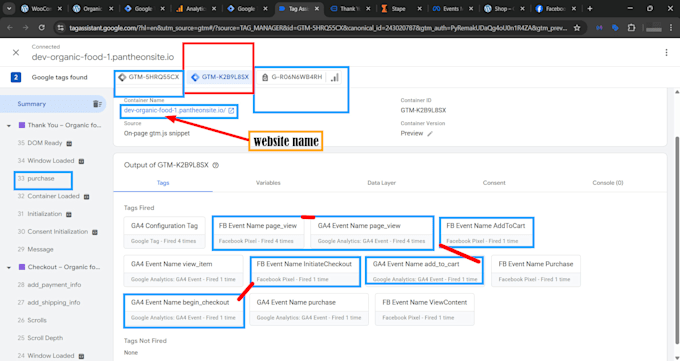Focus the browser address bar URL
This screenshot has height=361, width=680.
coord(318,28)
